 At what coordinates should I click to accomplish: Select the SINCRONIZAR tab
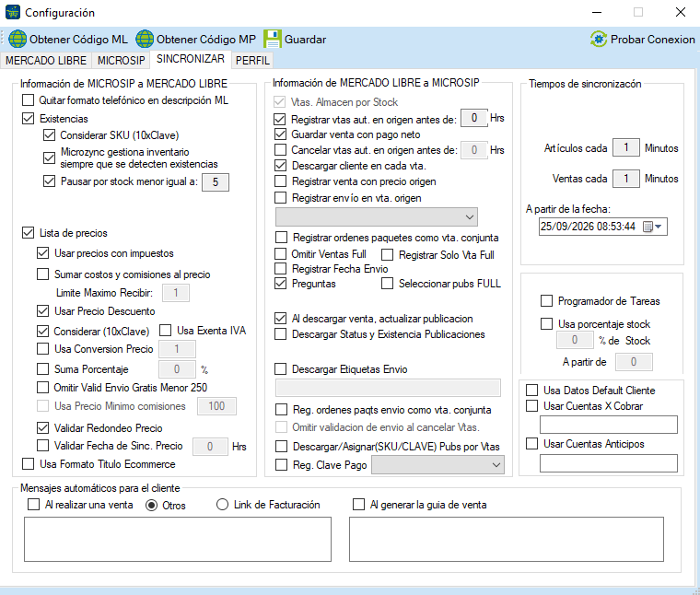(x=191, y=59)
